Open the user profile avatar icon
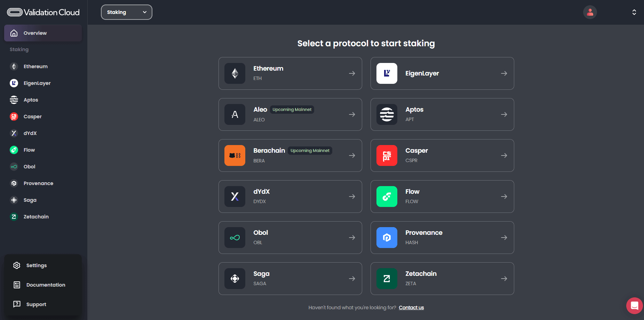Screen dimensions: 644x320 tap(590, 12)
